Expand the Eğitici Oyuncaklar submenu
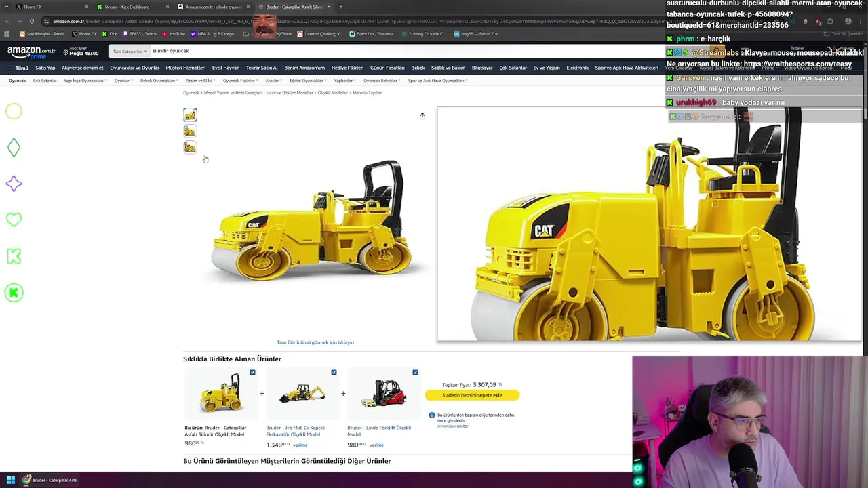The image size is (868, 488). pos(309,81)
